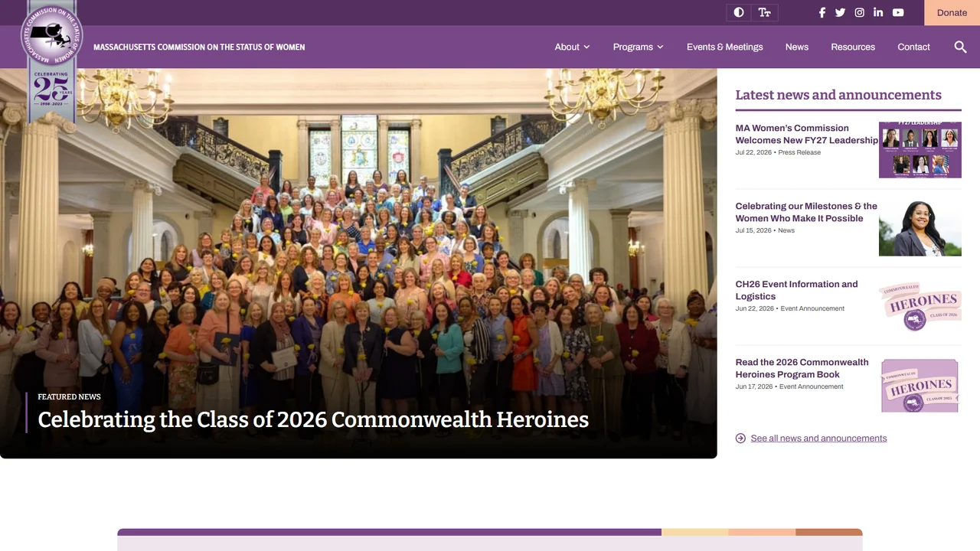Screen dimensions: 980x551
Task: Click the Milestones article portrait thumbnail
Action: click(x=920, y=228)
